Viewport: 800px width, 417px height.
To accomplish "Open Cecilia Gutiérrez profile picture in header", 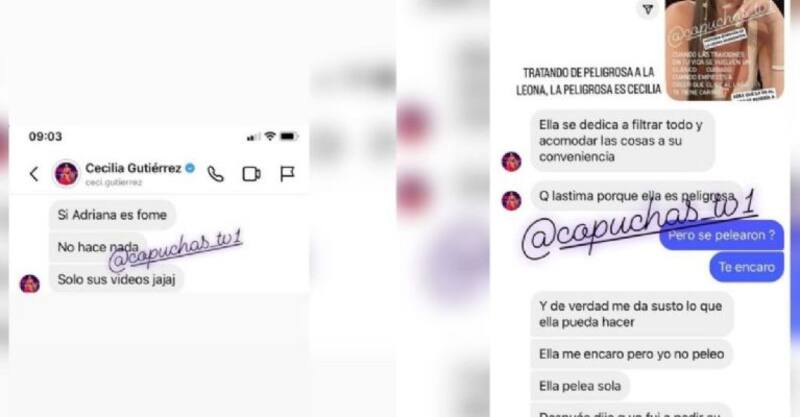I will pos(67,174).
